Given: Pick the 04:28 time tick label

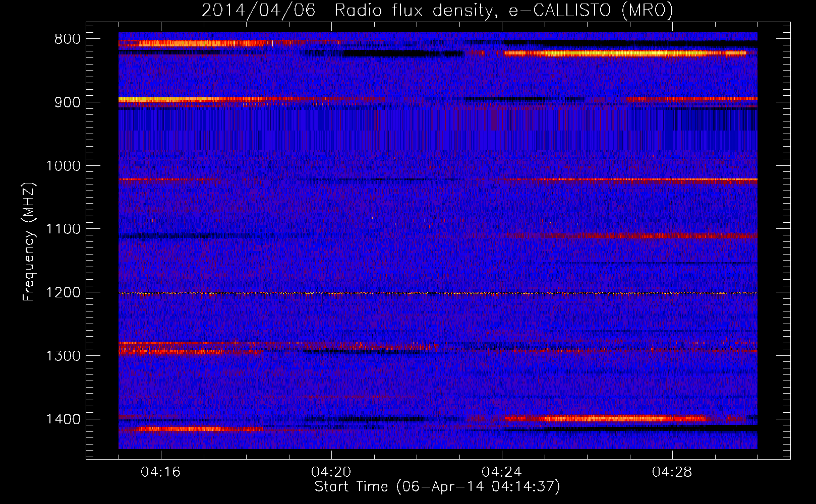Looking at the screenshot, I should pyautogui.click(x=672, y=472).
